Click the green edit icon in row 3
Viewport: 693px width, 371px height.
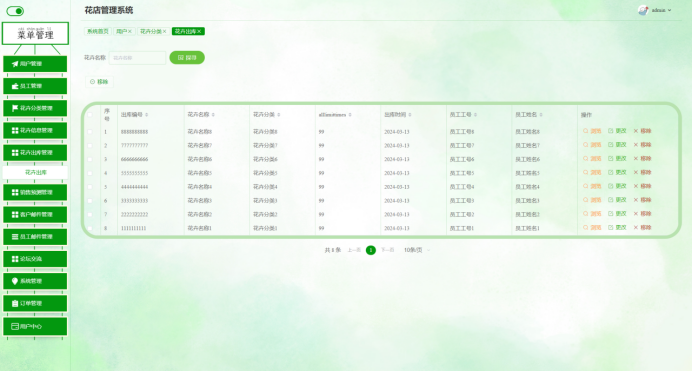coord(610,158)
